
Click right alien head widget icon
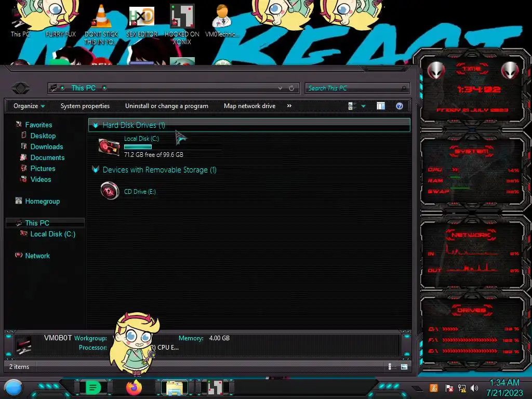coord(510,71)
